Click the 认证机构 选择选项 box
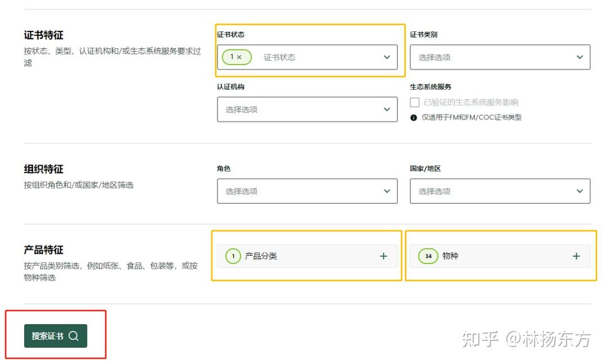Viewport: 607px width, 364px height. [x=307, y=109]
